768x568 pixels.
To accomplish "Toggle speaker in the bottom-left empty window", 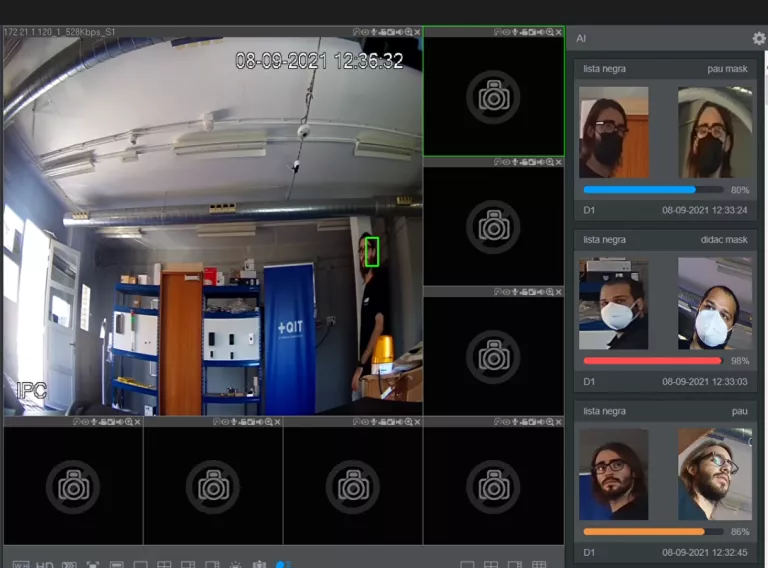I will click(x=119, y=422).
